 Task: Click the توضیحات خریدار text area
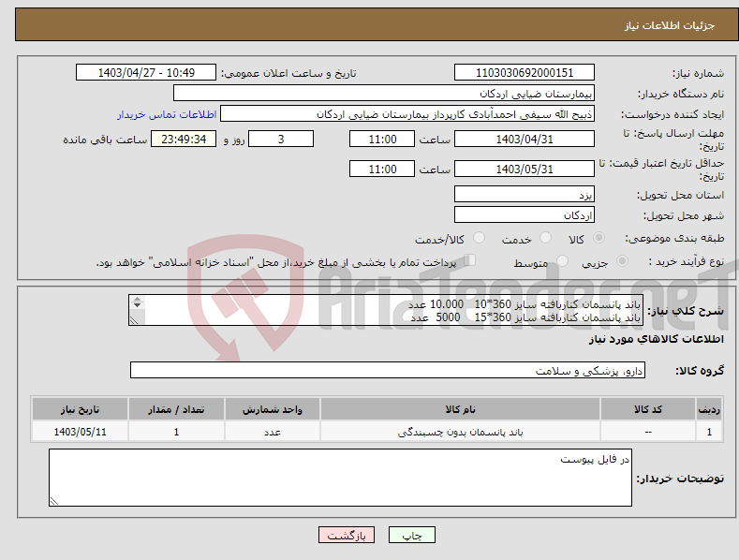click(x=340, y=478)
